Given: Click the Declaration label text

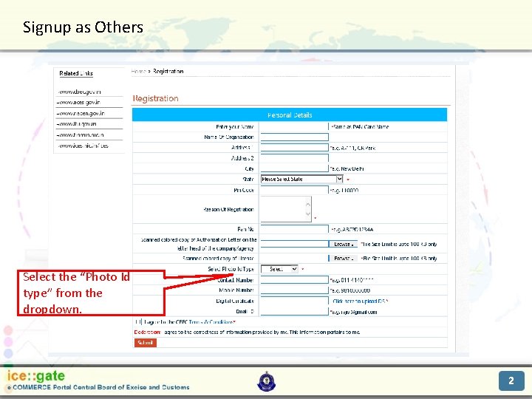Looking at the screenshot, I should [x=147, y=332].
